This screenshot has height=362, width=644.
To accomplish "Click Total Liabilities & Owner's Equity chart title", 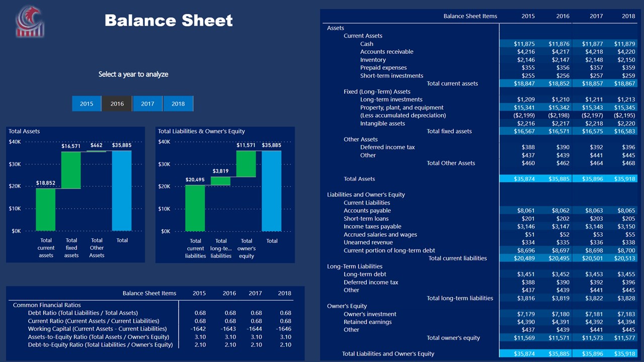I will pos(201,131).
